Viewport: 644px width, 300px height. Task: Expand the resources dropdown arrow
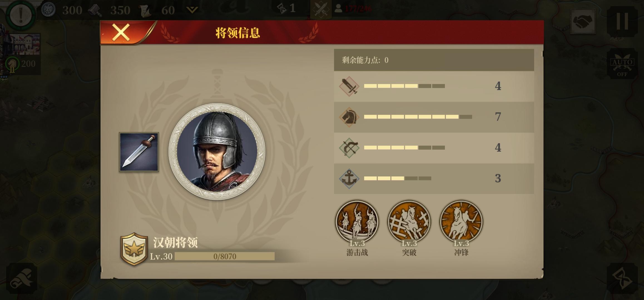point(192,10)
